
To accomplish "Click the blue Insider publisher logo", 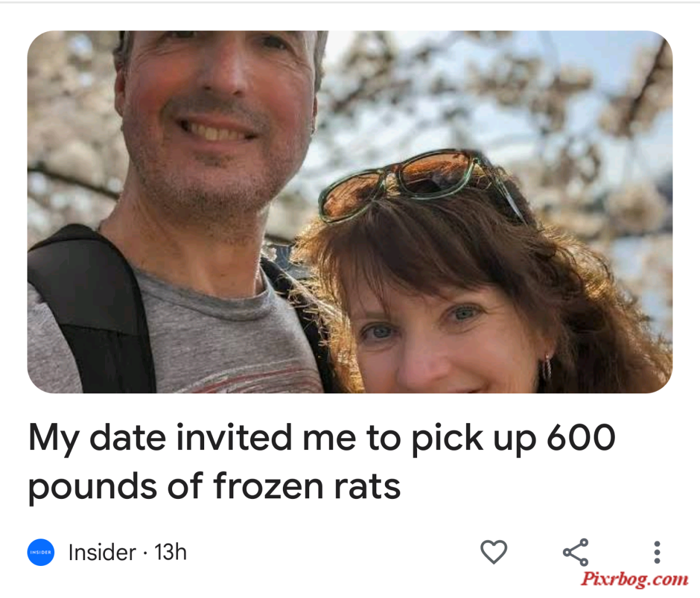I will [41, 552].
